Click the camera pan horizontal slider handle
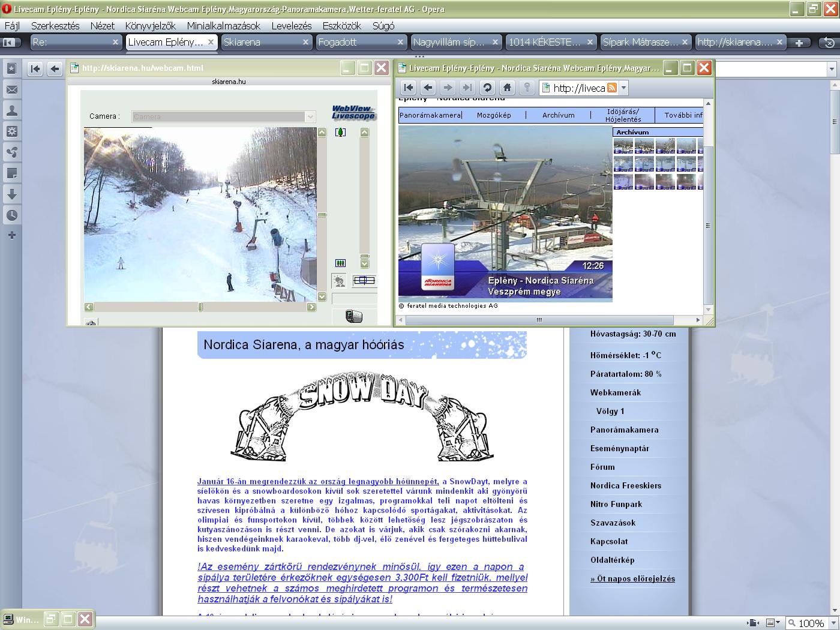This screenshot has height=630, width=840. coord(200,307)
